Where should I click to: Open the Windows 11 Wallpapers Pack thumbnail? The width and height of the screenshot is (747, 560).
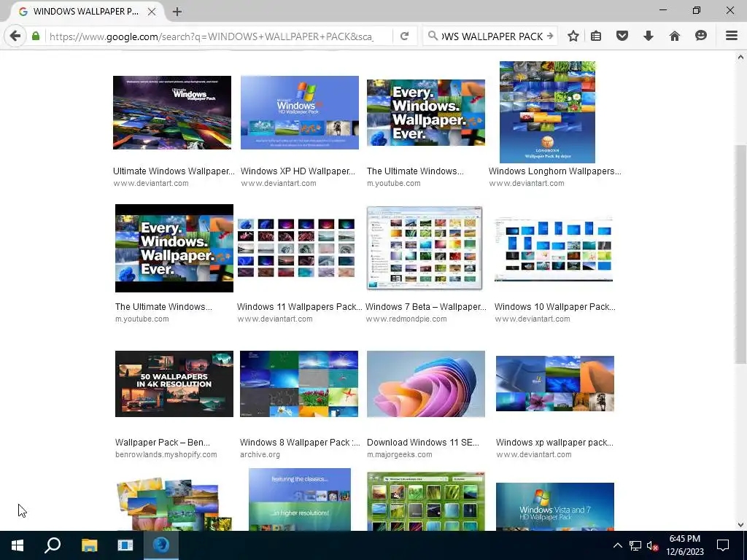pyautogui.click(x=296, y=248)
